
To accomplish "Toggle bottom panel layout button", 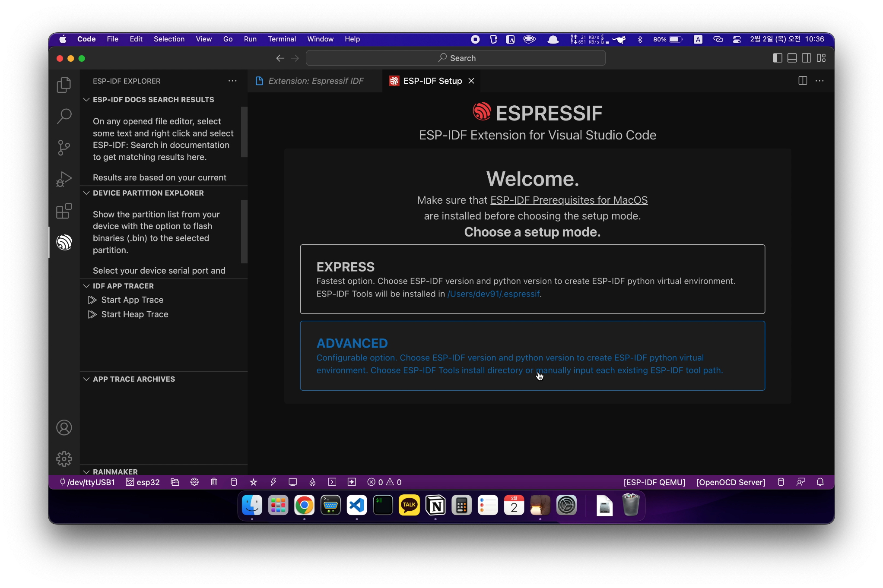I will [792, 58].
